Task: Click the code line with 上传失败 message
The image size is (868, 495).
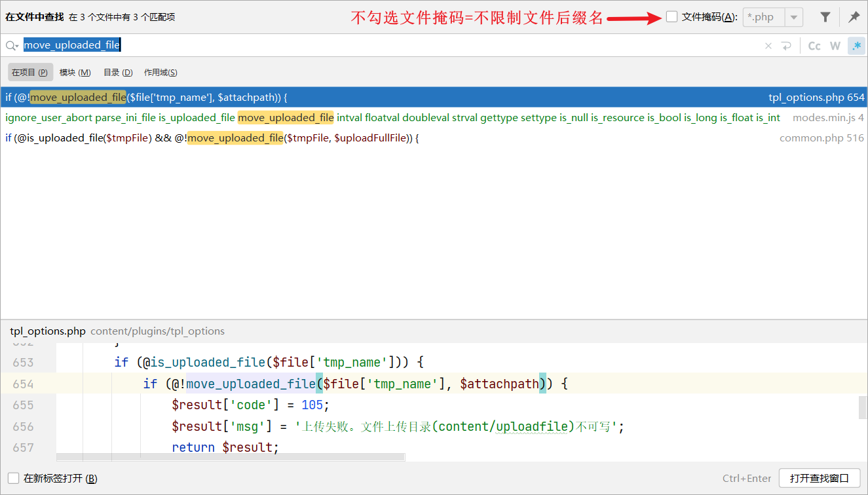Action: [398, 427]
